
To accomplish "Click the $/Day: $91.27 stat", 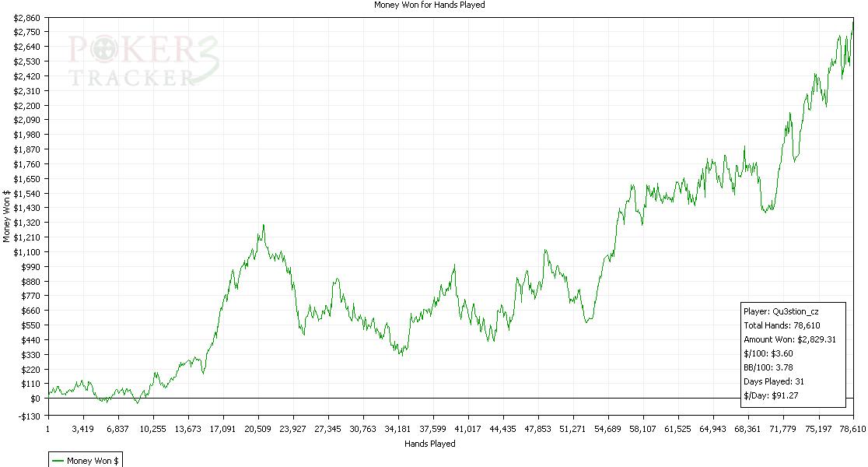I will (x=771, y=395).
